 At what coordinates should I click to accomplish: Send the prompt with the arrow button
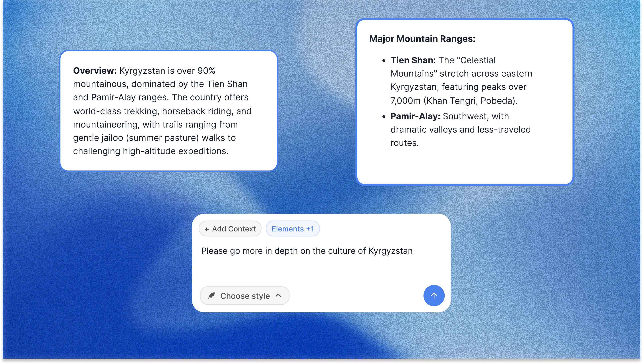(x=434, y=296)
